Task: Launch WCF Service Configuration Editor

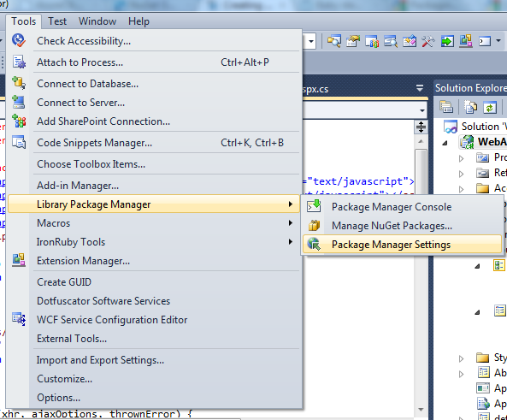Action: coord(154,319)
